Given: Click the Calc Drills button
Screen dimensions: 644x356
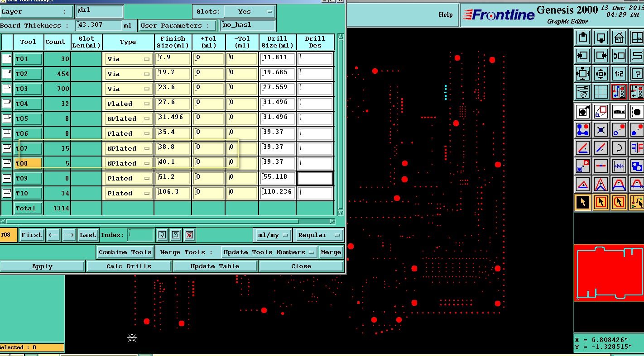Looking at the screenshot, I should 129,266.
